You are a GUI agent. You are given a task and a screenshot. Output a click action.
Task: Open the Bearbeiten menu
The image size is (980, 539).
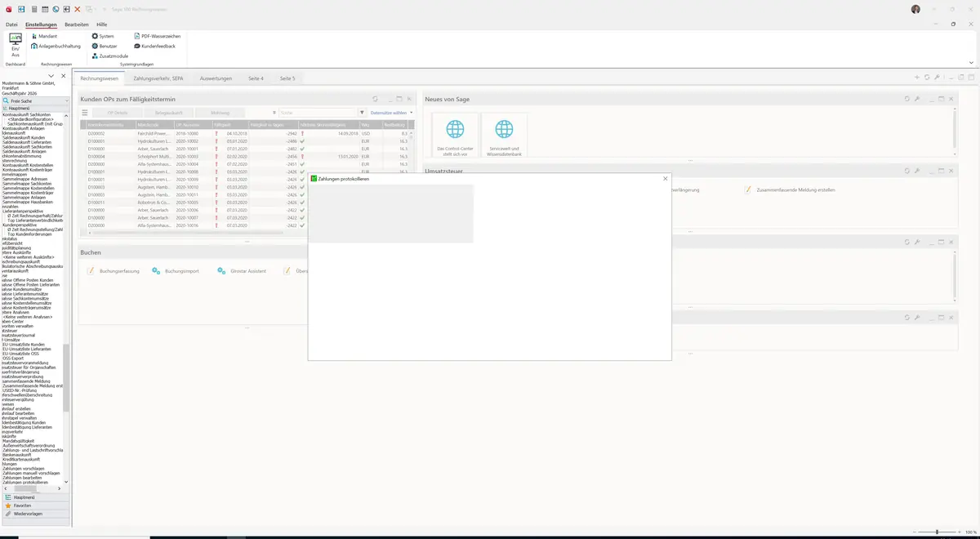77,24
